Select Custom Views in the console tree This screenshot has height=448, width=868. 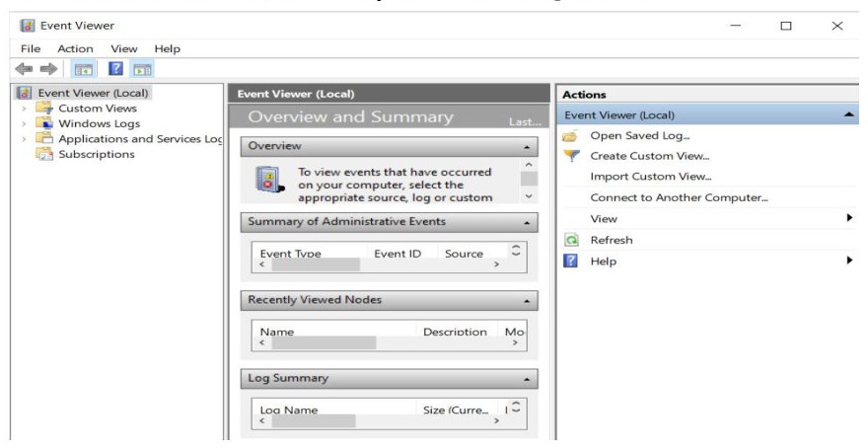98,108
